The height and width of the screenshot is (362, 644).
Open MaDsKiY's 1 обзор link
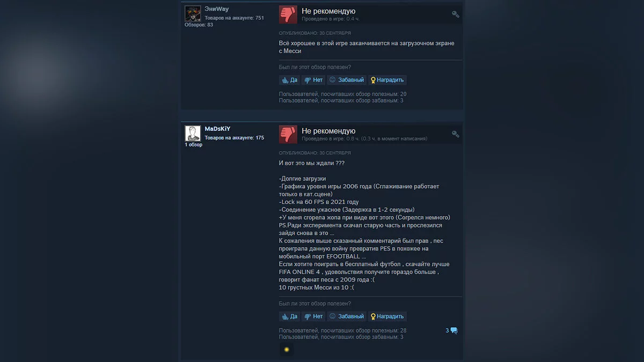pyautogui.click(x=194, y=145)
